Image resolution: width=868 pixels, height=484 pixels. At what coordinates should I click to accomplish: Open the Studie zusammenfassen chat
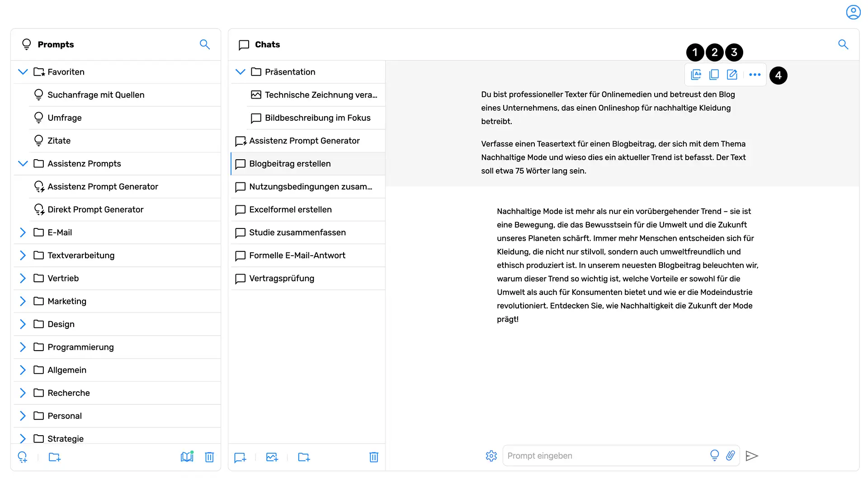coord(308,233)
